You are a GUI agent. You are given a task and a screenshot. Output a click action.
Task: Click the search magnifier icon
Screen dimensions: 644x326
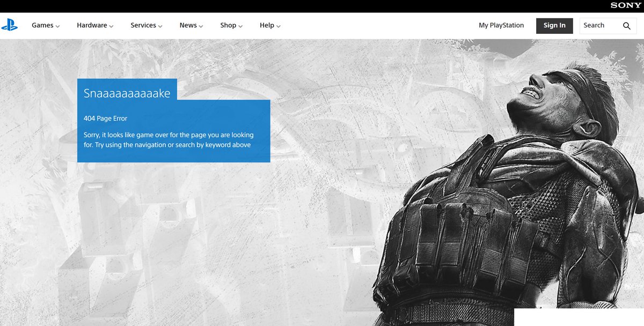tap(627, 26)
